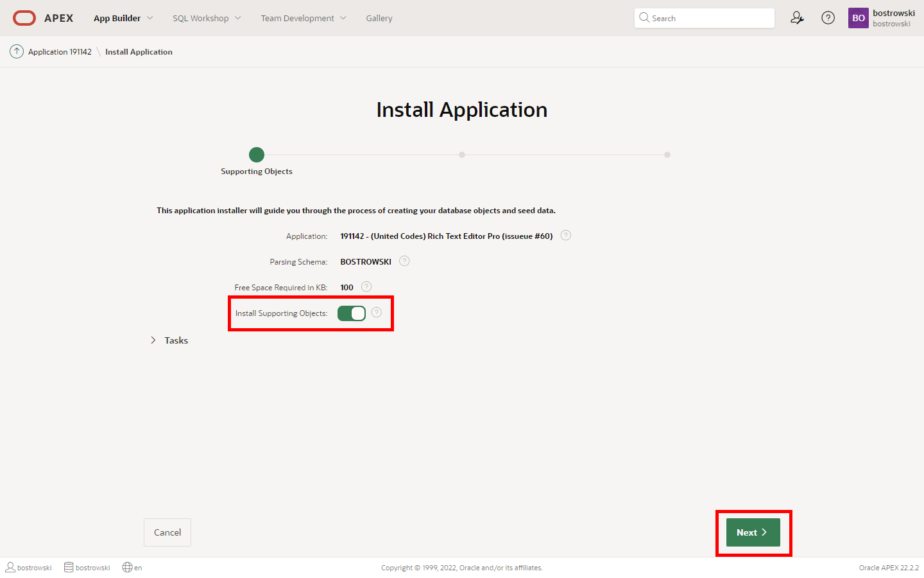
Task: Click the Application 191142 breadcrumb link
Action: tap(60, 52)
